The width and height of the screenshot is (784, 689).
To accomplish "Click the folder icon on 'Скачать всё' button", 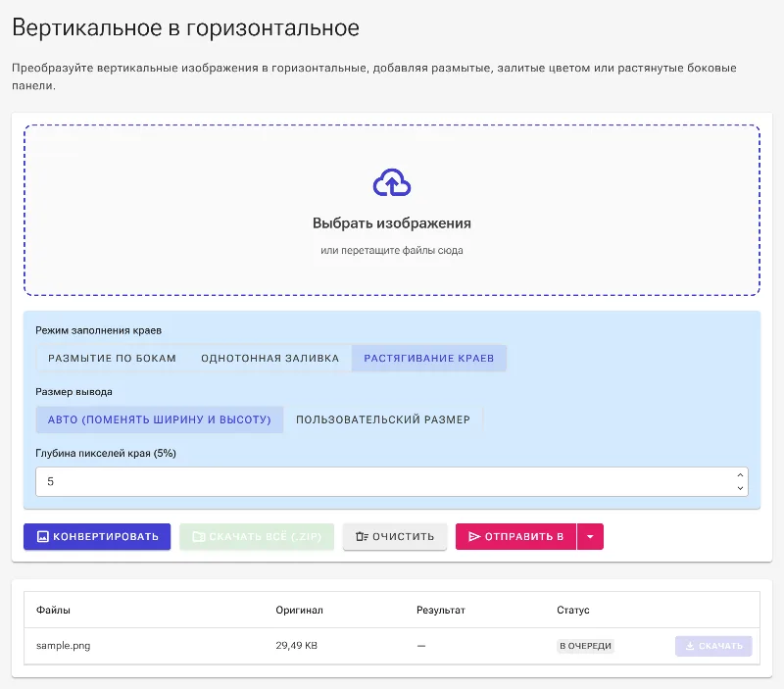I will [x=199, y=536].
